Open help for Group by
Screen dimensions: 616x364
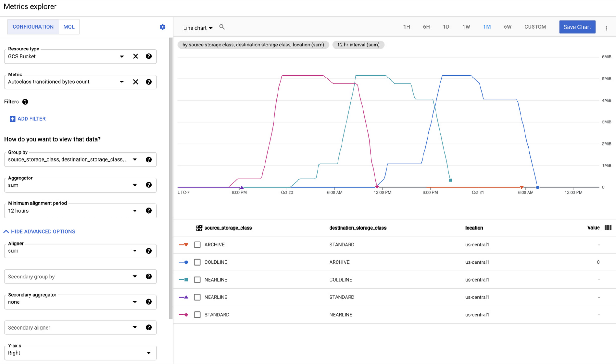[x=149, y=160]
